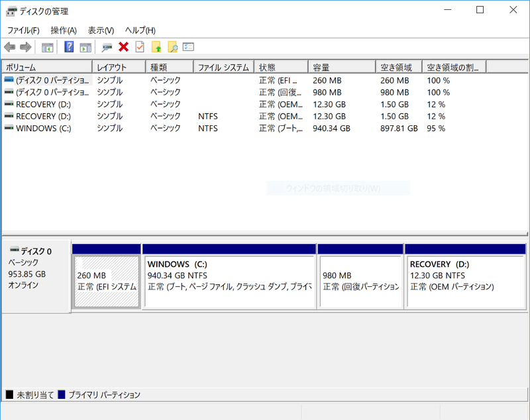Click the 正常 (回復... status cell
Image resolution: width=530 pixels, height=420 pixels.
(x=280, y=92)
